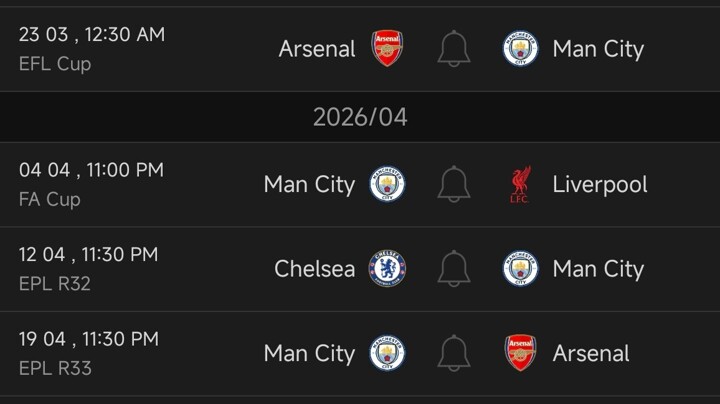Click Man City crest in EPL R32 fixture
This screenshot has width=720, height=404.
520,269
